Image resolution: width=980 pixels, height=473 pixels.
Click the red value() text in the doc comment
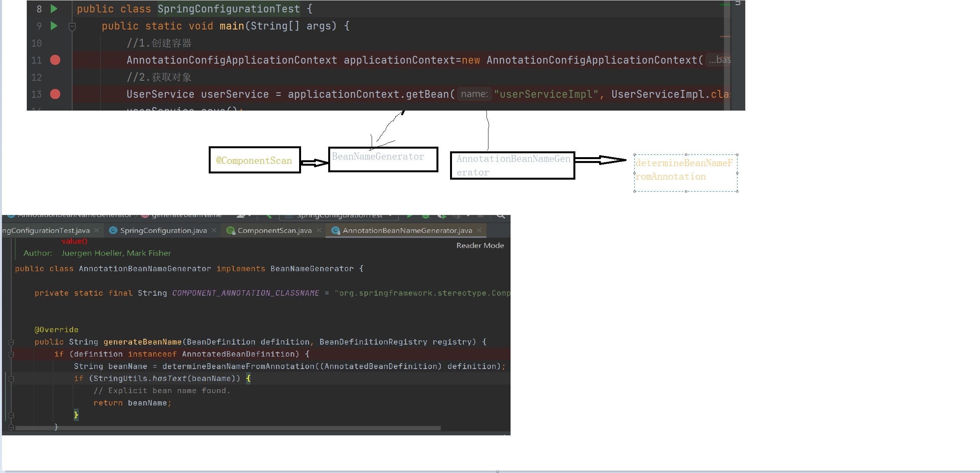tap(74, 241)
